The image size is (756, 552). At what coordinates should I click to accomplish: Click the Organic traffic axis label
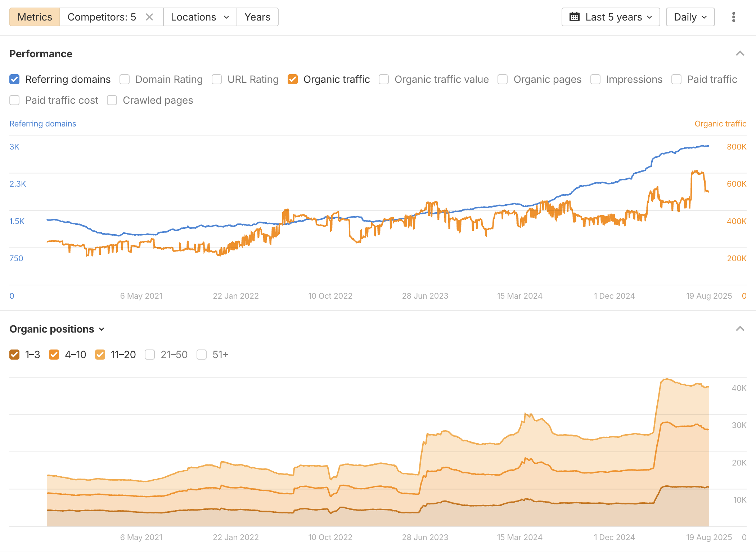[x=720, y=124]
